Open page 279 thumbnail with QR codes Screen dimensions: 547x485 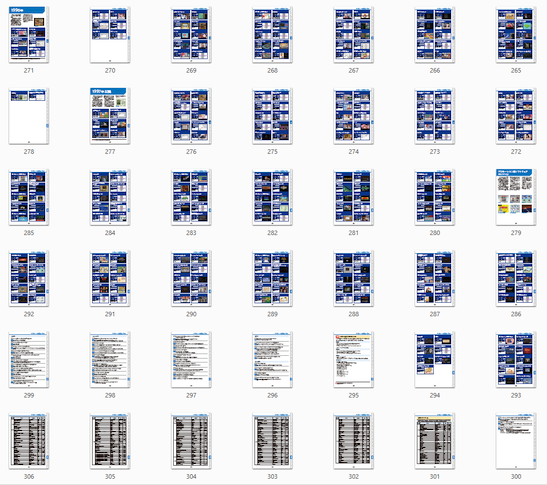(516, 197)
